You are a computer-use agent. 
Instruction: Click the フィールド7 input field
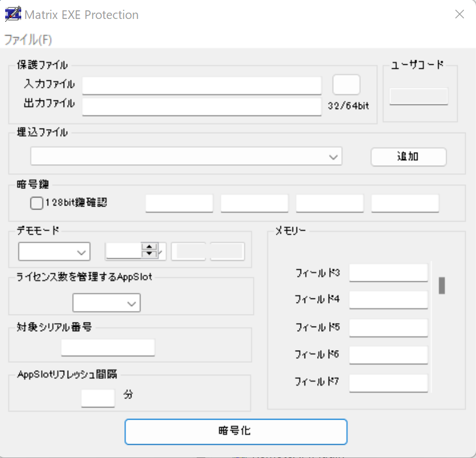tap(389, 383)
